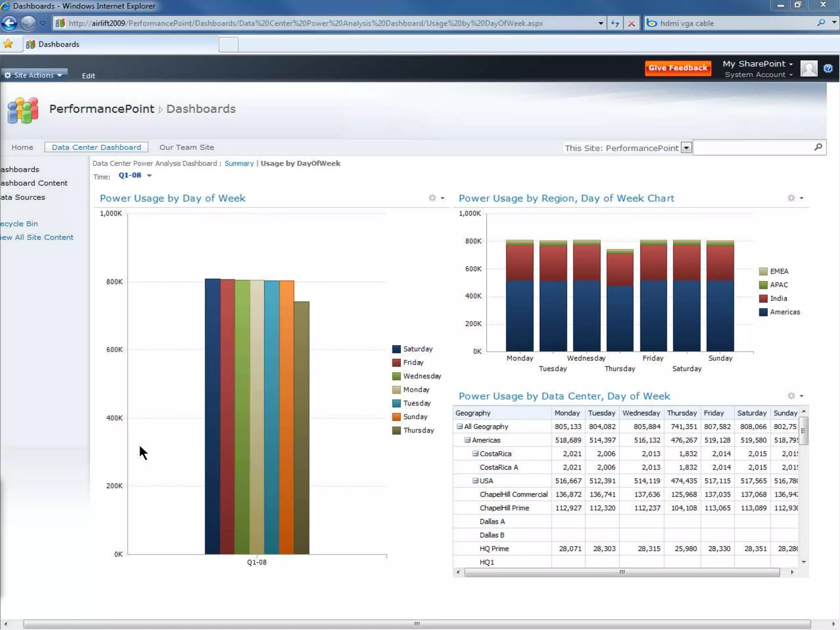Click the browser Back arrow button
The height and width of the screenshot is (630, 840).
click(x=9, y=23)
